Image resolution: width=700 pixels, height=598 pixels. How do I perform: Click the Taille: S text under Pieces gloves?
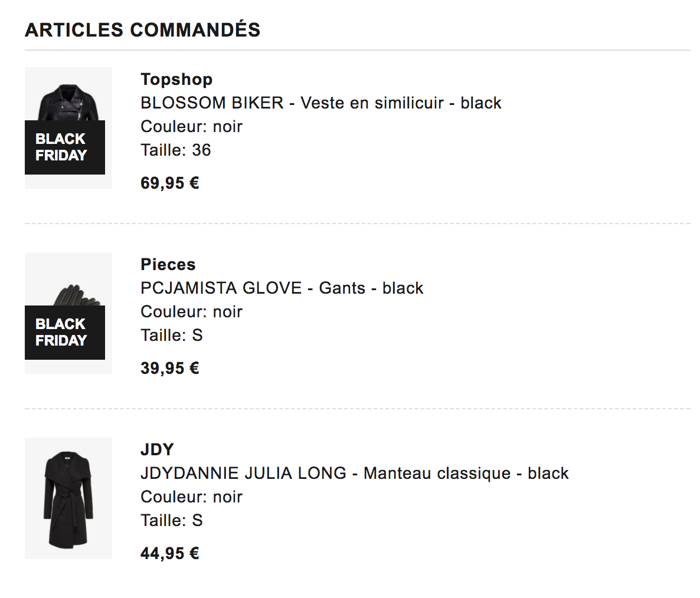(x=172, y=335)
